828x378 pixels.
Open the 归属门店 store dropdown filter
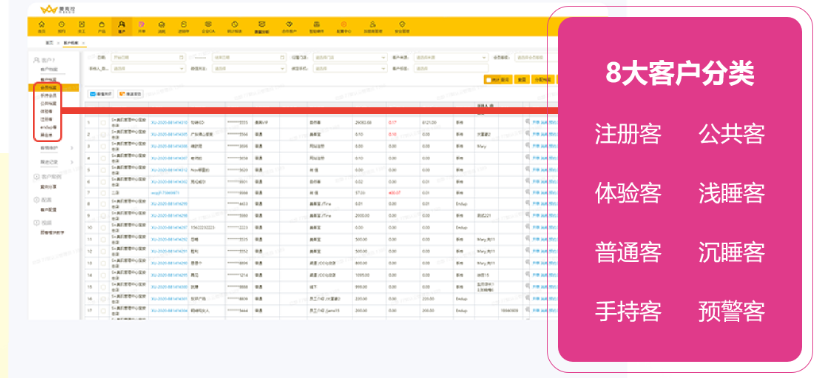(x=351, y=57)
